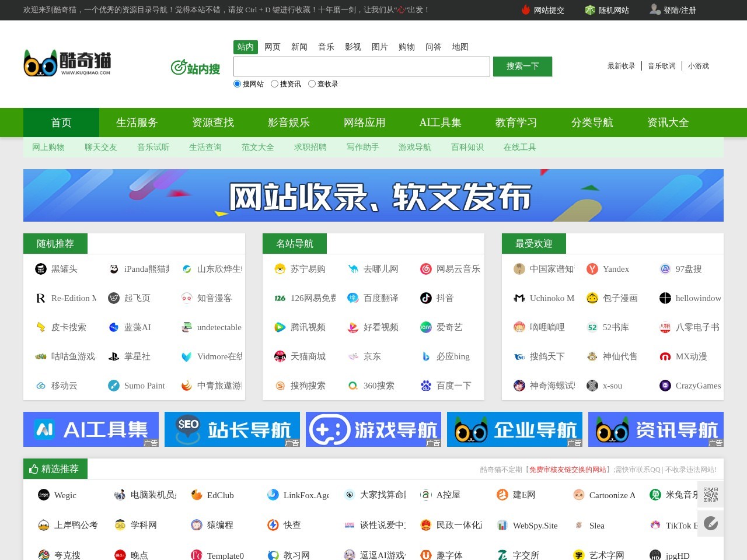Click the user icon beside 登陆/注册
Screen dimensions: 747x560
[x=655, y=9]
